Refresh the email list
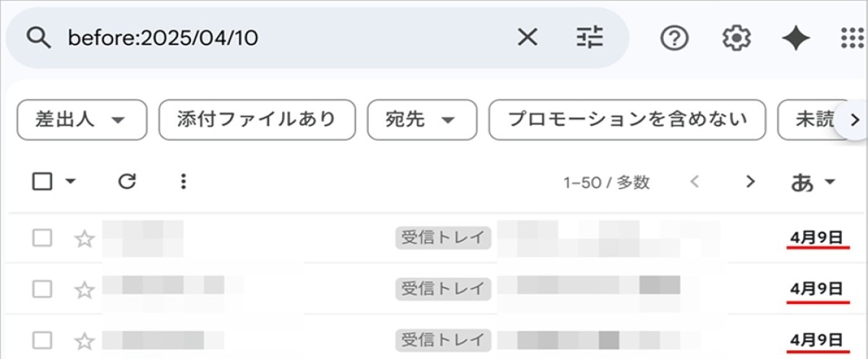The height and width of the screenshot is (359, 868). (127, 182)
